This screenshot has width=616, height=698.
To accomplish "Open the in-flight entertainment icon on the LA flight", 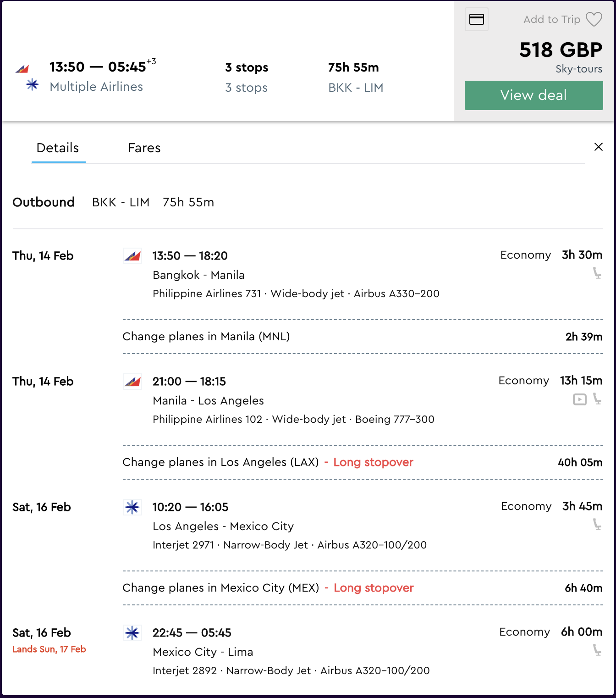I will (579, 400).
